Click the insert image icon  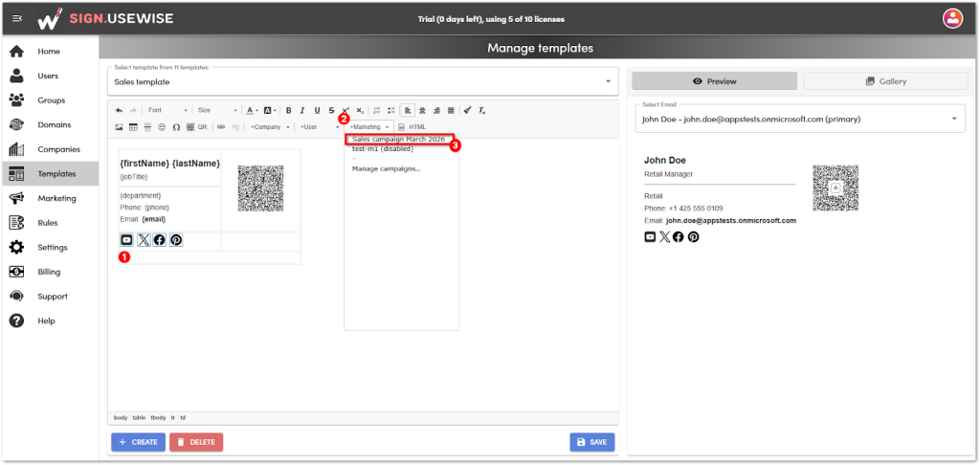119,126
